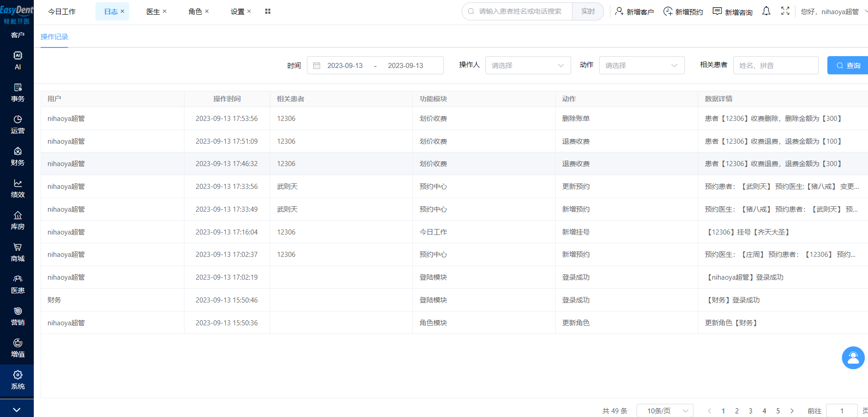868x417 pixels.
Task: Go to previous page arrow
Action: coord(709,411)
